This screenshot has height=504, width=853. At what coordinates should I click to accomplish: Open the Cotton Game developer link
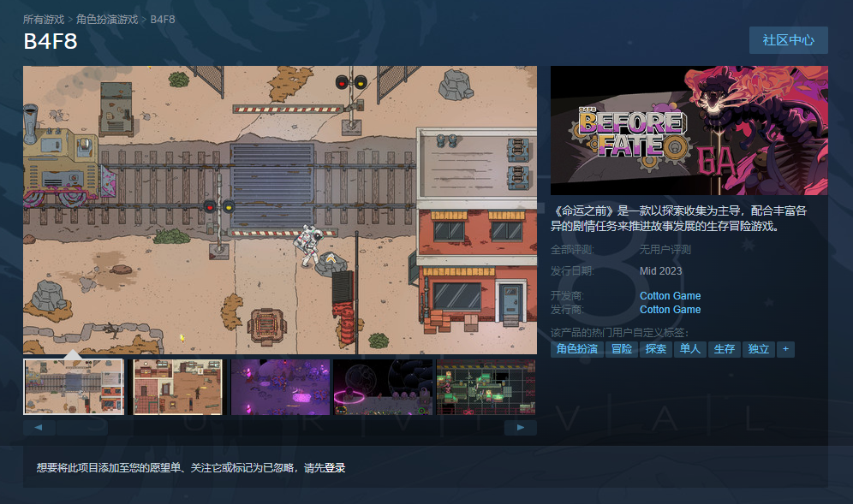pyautogui.click(x=671, y=296)
